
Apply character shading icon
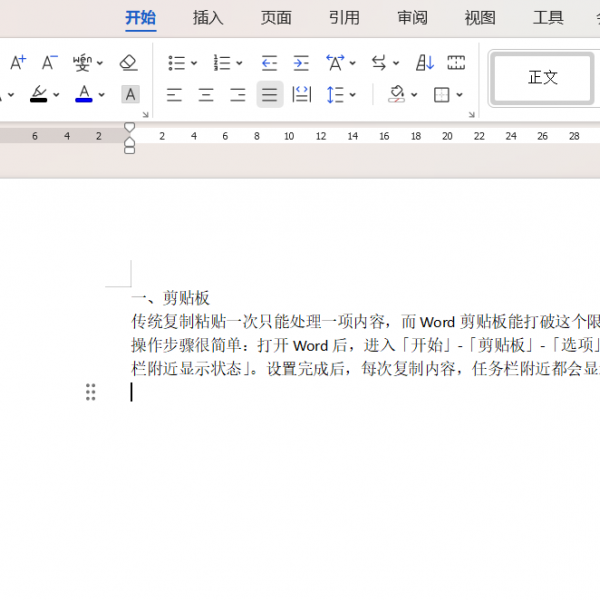coord(130,95)
